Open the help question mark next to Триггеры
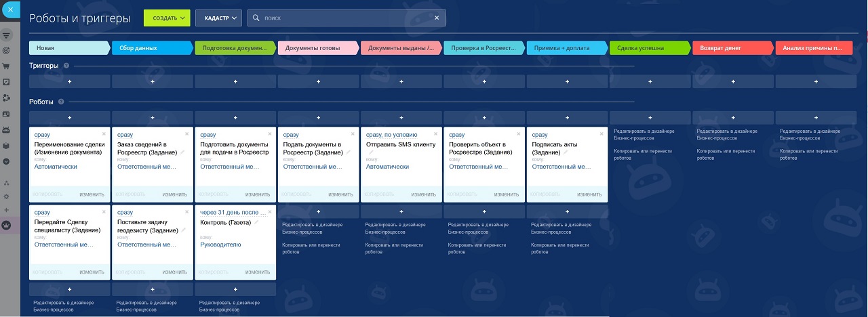The width and height of the screenshot is (868, 317). (66, 66)
